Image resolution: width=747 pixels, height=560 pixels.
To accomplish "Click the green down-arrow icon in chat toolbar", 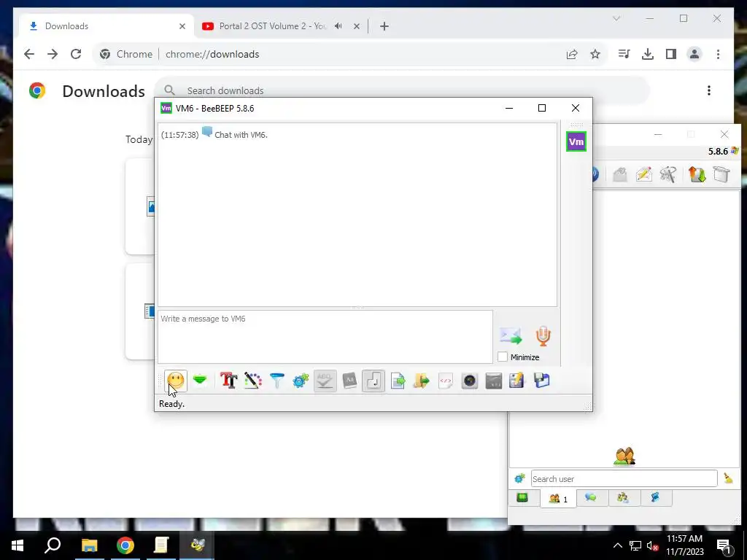I will [200, 381].
